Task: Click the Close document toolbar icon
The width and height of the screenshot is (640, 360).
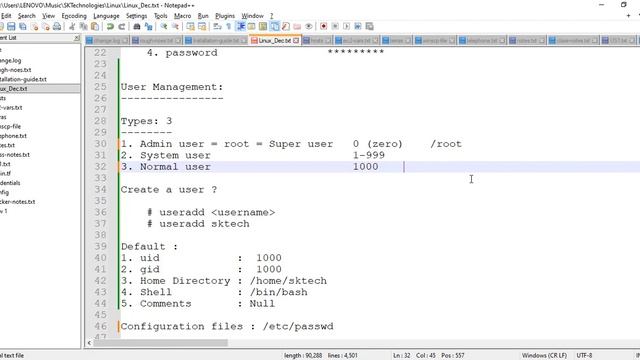Action: click(x=34, y=27)
